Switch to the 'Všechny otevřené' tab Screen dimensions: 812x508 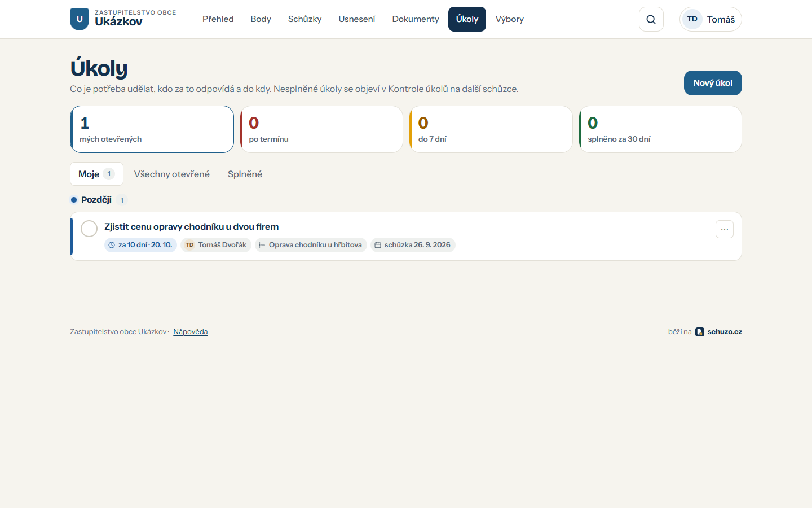coord(172,174)
